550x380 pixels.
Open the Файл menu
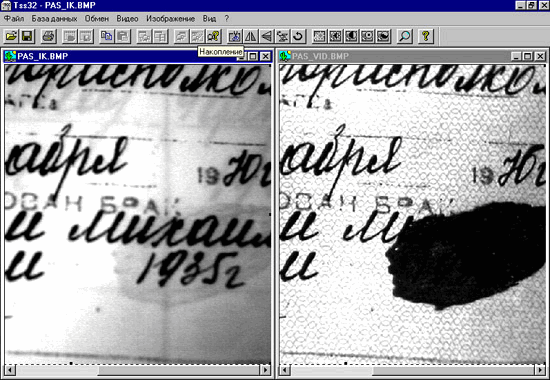14,19
